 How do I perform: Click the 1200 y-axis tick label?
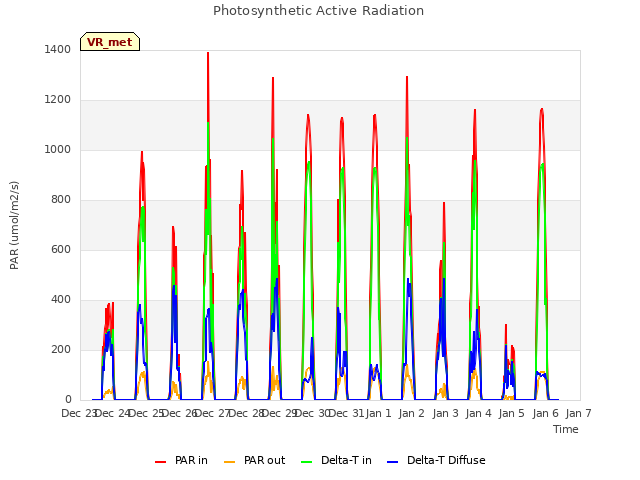pyautogui.click(x=58, y=100)
